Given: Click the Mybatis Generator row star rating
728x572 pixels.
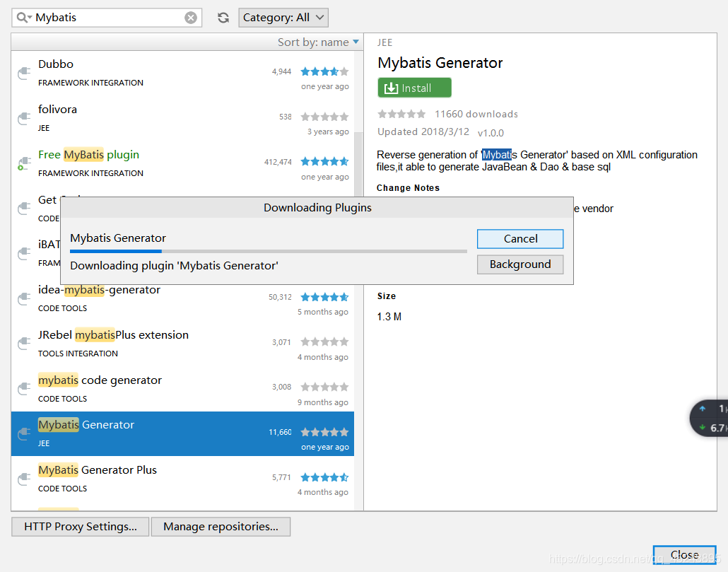Looking at the screenshot, I should [x=324, y=432].
